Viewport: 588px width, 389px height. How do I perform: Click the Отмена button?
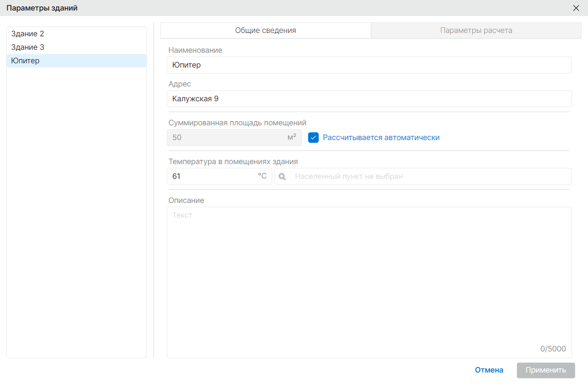[x=489, y=370]
